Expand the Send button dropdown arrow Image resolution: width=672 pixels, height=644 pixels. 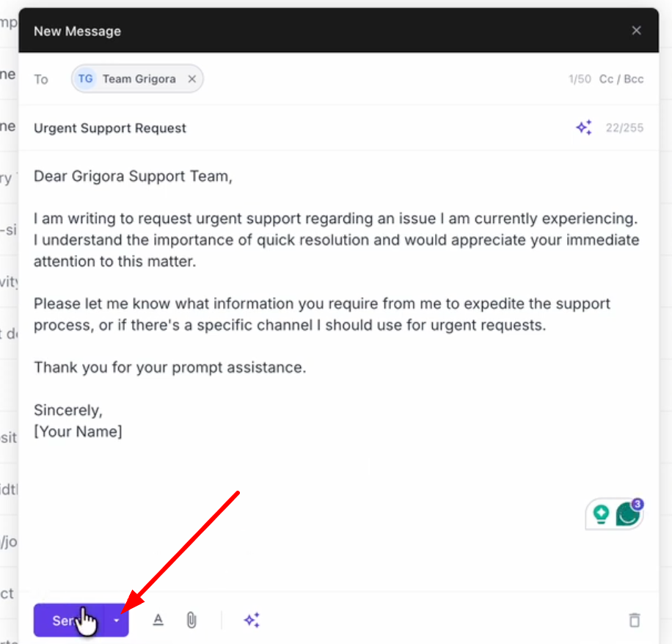(x=116, y=620)
